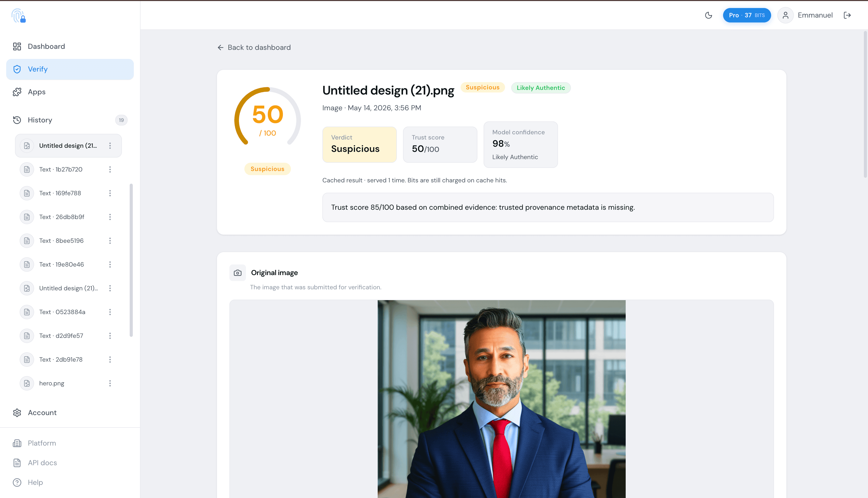Click the Apps puzzle piece icon
Image resolution: width=868 pixels, height=498 pixels.
click(x=17, y=92)
